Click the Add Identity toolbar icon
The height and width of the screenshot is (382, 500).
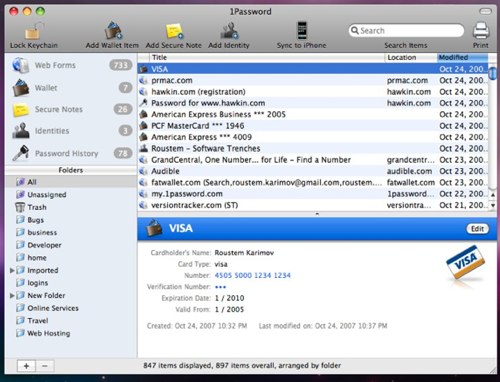[229, 31]
